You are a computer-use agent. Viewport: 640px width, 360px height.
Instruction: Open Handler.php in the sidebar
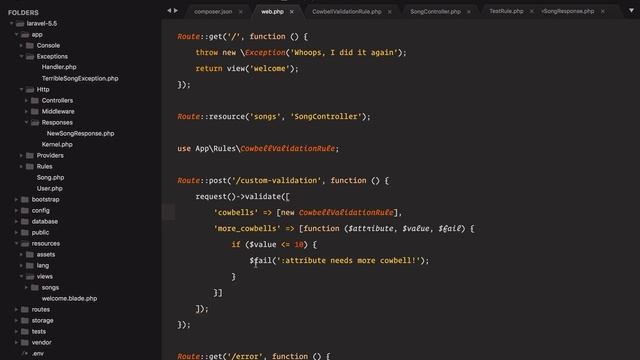tap(59, 67)
